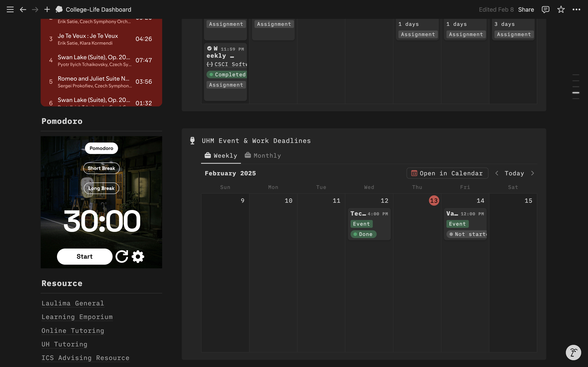Favorite page with star icon
588x367 pixels.
(561, 10)
